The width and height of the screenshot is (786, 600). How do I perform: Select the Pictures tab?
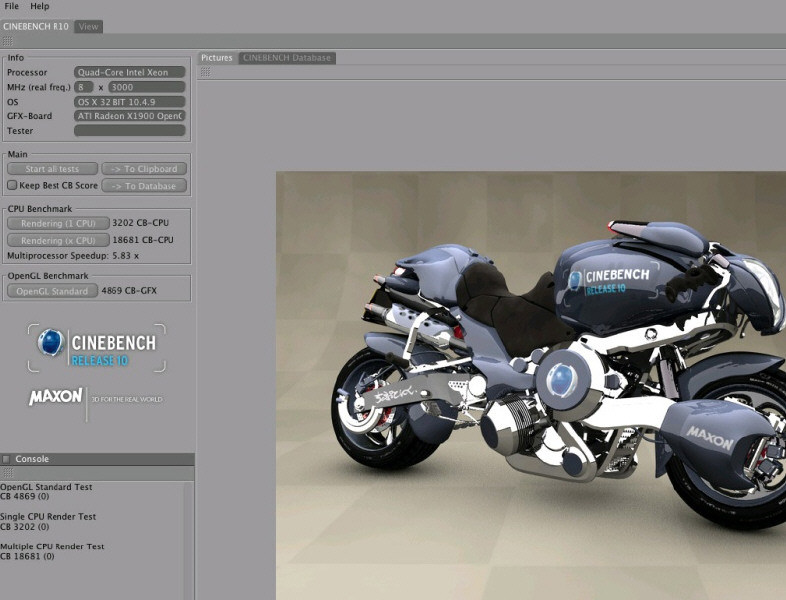coord(217,58)
